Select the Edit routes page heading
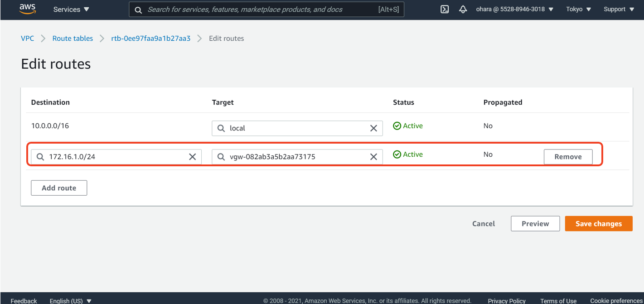 pos(56,64)
